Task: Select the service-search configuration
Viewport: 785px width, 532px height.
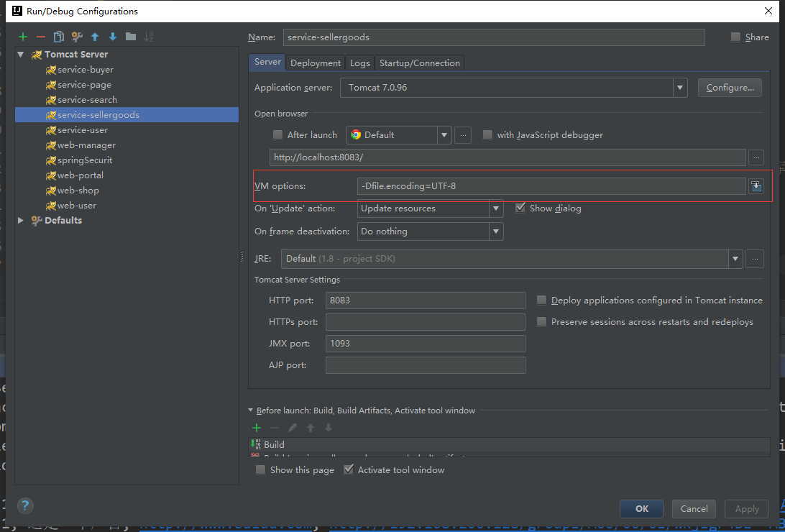Action: 87,100
